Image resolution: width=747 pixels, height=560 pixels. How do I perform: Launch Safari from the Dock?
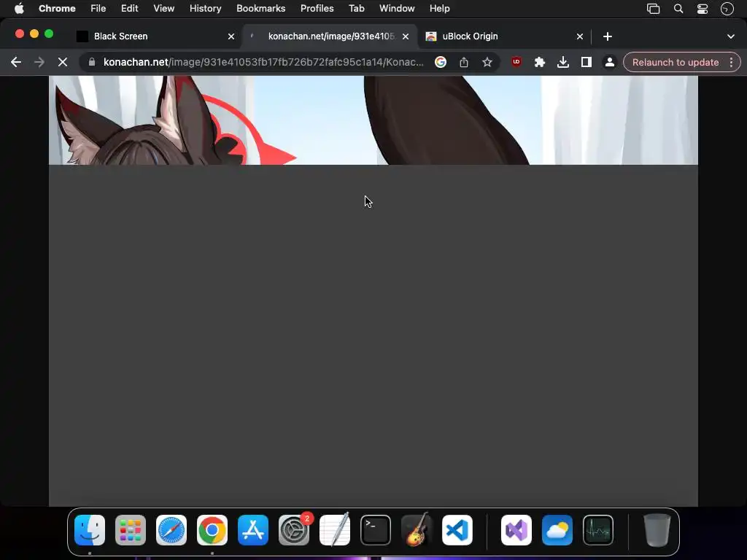tap(171, 530)
